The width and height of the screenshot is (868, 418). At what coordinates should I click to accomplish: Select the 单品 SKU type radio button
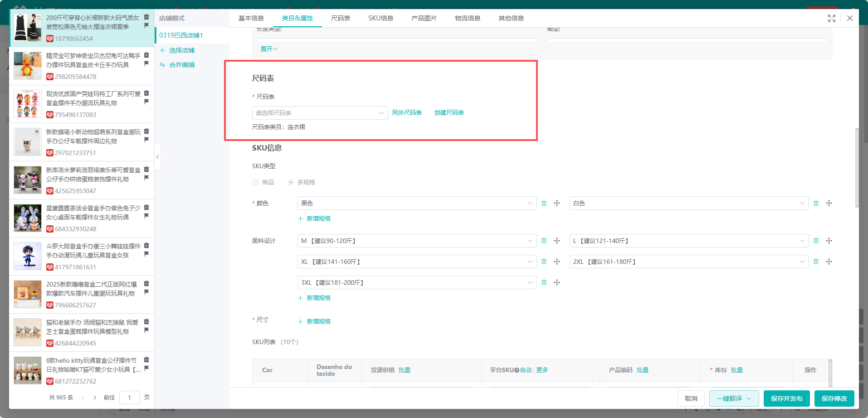coord(255,182)
